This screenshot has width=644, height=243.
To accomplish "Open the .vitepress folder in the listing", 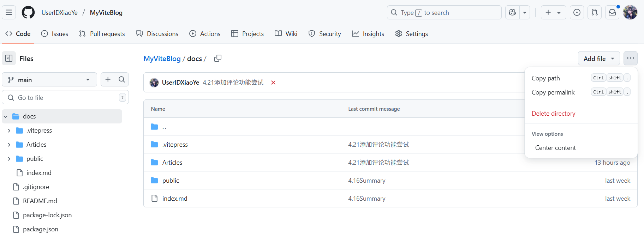I will [175, 145].
